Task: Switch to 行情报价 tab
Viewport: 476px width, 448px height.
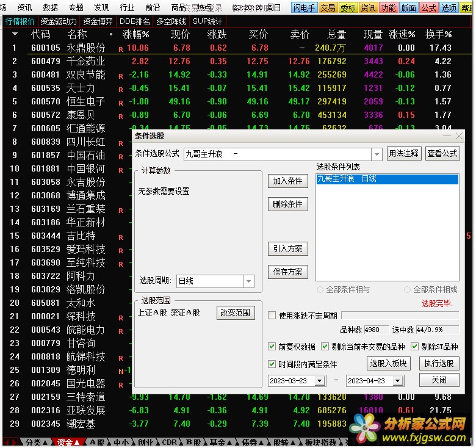Action: coord(20,21)
